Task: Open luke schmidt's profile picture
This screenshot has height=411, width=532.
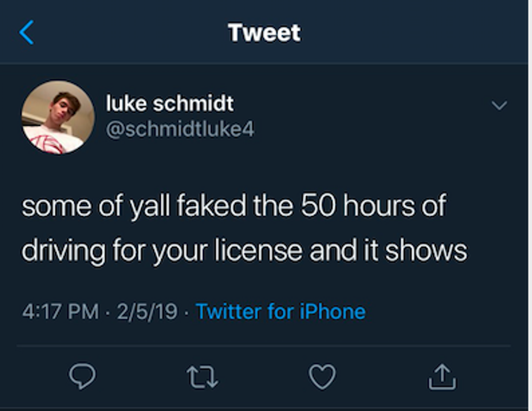Action: (x=58, y=117)
